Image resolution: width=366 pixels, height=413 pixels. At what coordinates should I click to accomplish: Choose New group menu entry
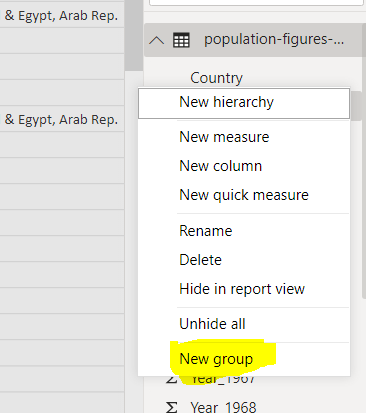(x=244, y=359)
